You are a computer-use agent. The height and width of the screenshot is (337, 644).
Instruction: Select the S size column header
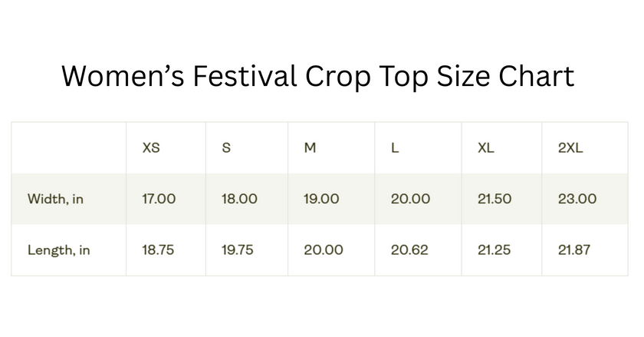(x=226, y=148)
